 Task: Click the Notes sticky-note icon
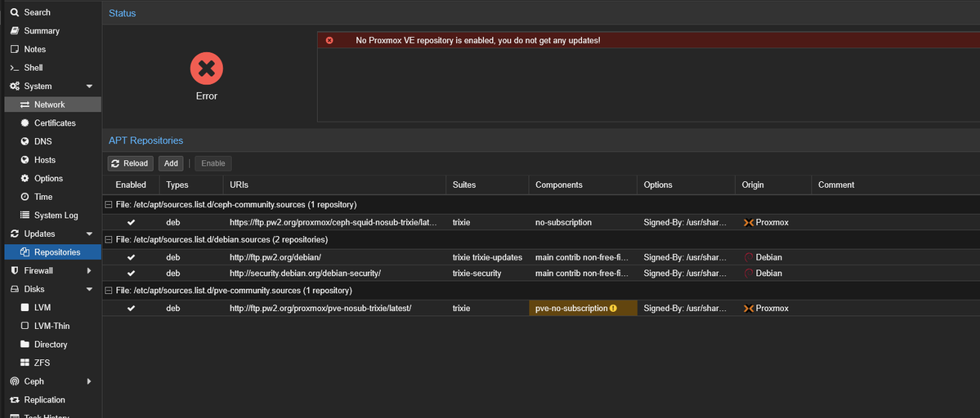(x=15, y=49)
